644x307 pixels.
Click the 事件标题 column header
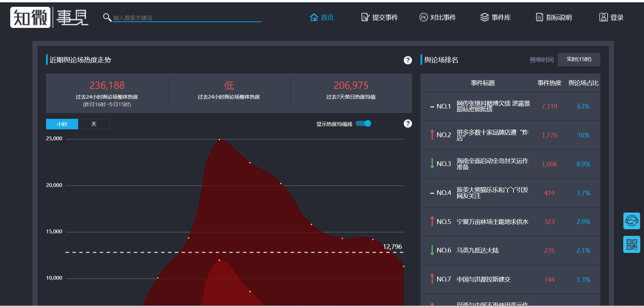pos(483,83)
